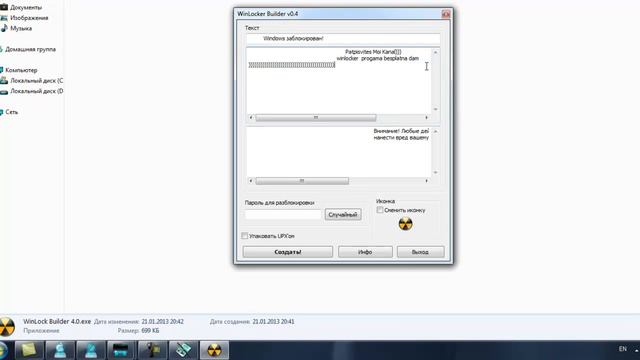
Task: Open Локальный диск (C in sidebar
Action: click(36, 81)
